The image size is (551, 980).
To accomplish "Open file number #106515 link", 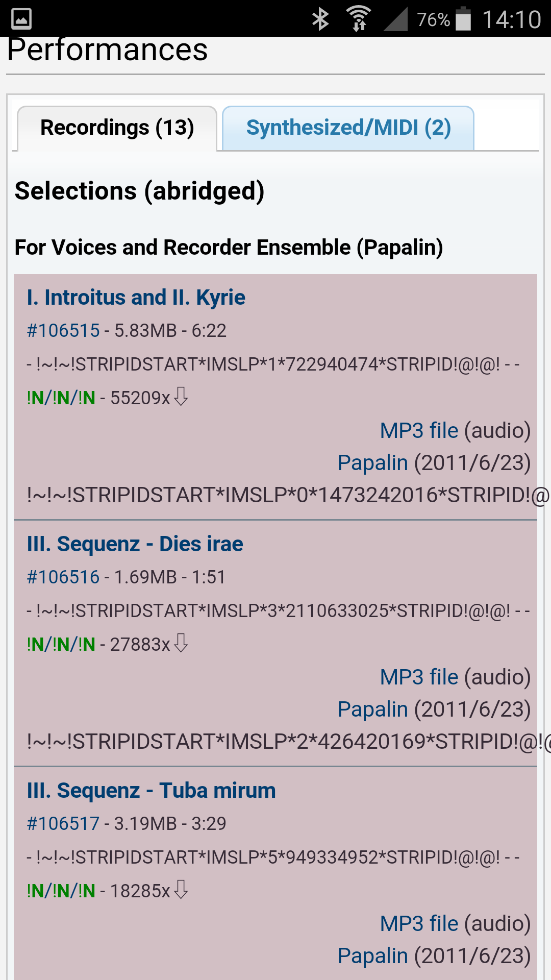I will coord(63,331).
